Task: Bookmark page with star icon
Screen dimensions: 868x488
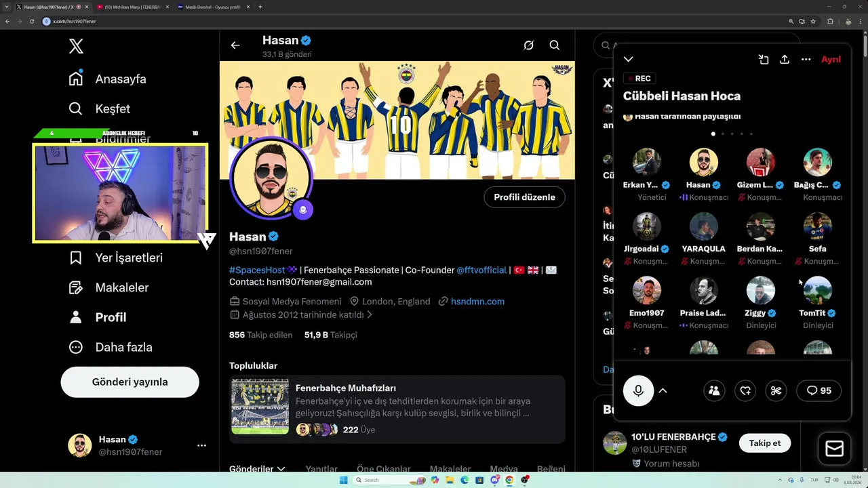Action: tap(813, 21)
